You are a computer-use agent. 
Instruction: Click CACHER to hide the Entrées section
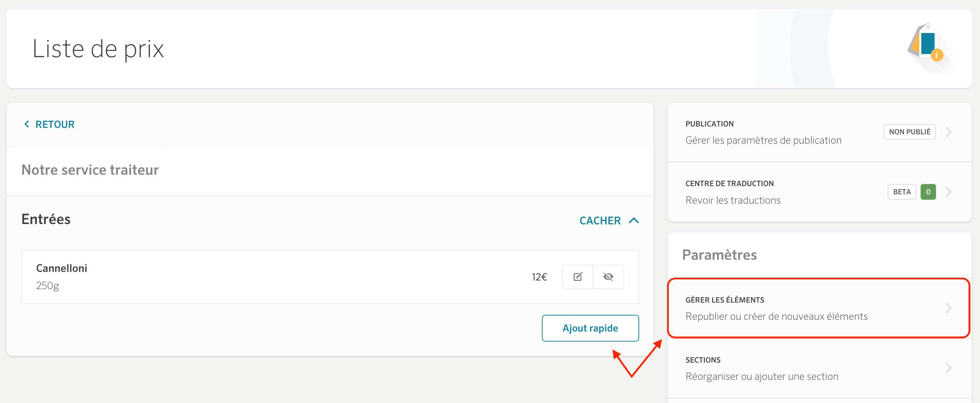coord(600,220)
